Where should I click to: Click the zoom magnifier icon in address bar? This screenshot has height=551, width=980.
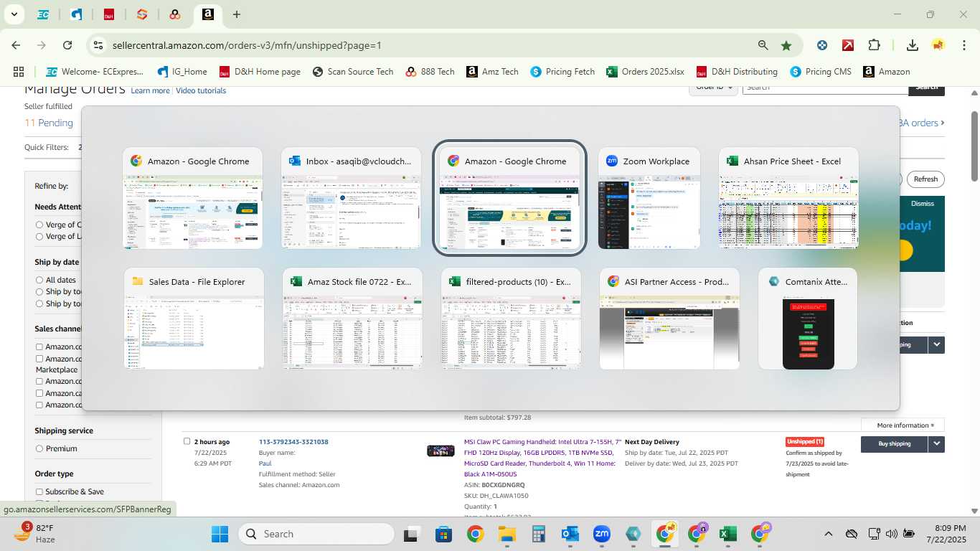(763, 45)
